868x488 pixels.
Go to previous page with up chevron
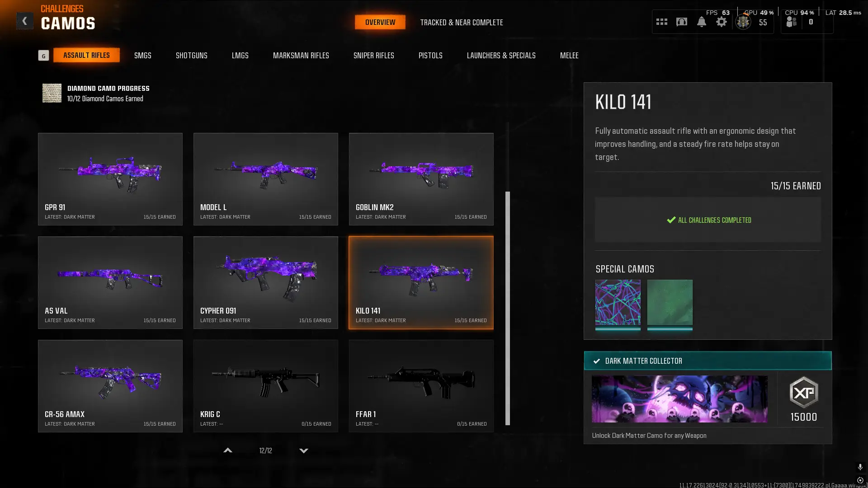coord(228,450)
